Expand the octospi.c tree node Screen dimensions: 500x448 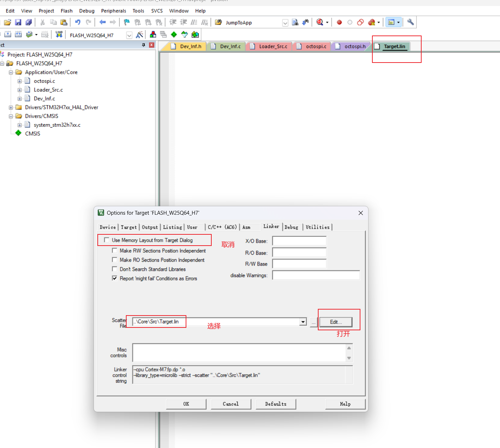(x=20, y=81)
